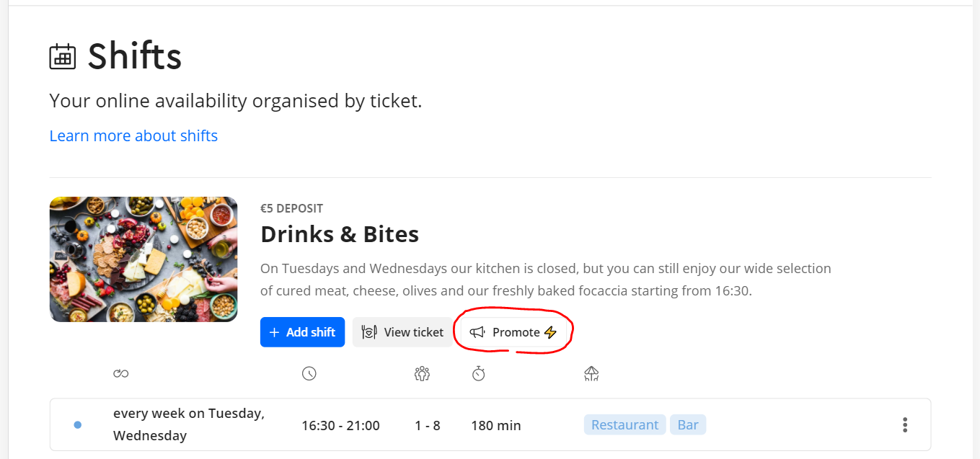Click the Shifts calendar icon in heading
This screenshot has height=459, width=980.
63,56
